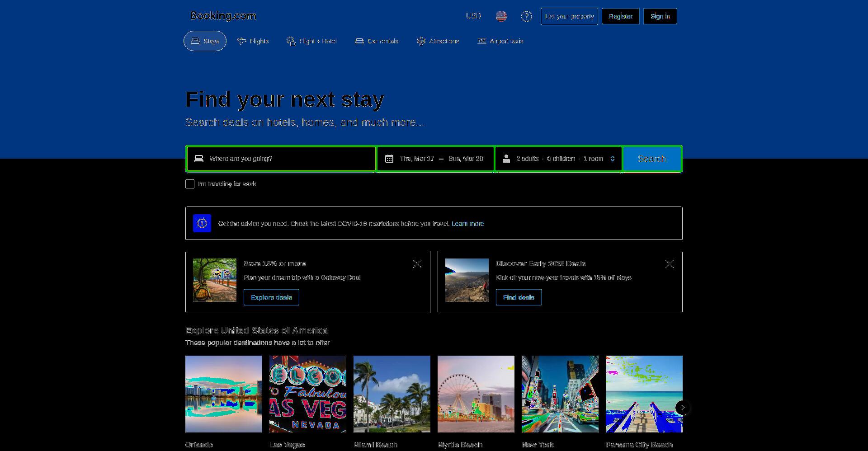Click the person icon in guests field
The image size is (868, 451).
click(506, 159)
